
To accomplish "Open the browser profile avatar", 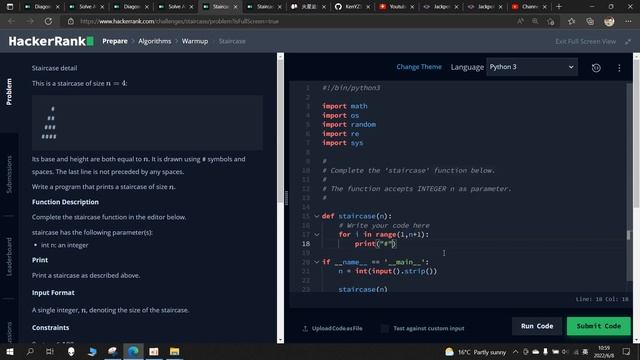I will click(609, 21).
